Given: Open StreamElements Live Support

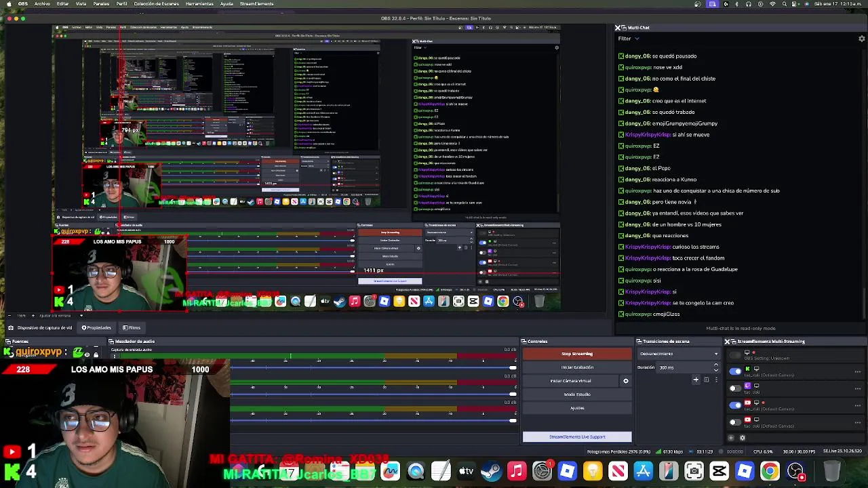Looking at the screenshot, I should click(x=577, y=437).
